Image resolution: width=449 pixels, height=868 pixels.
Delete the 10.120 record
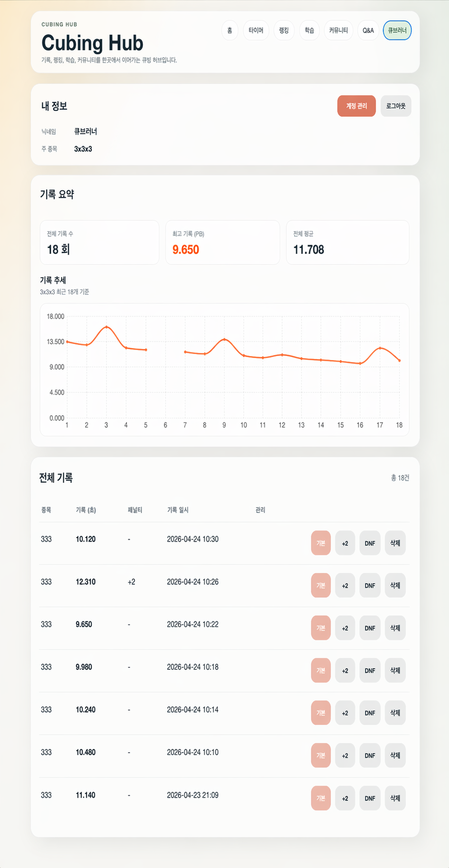tap(395, 543)
